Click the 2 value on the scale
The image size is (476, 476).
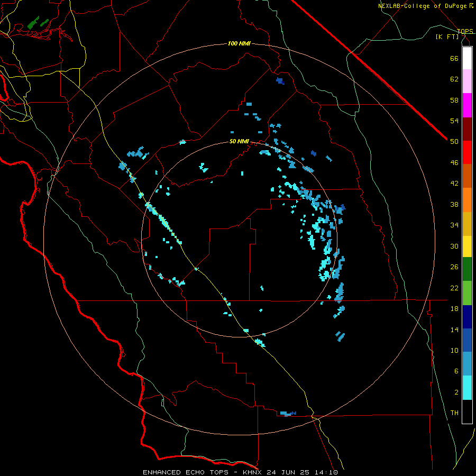point(456,392)
